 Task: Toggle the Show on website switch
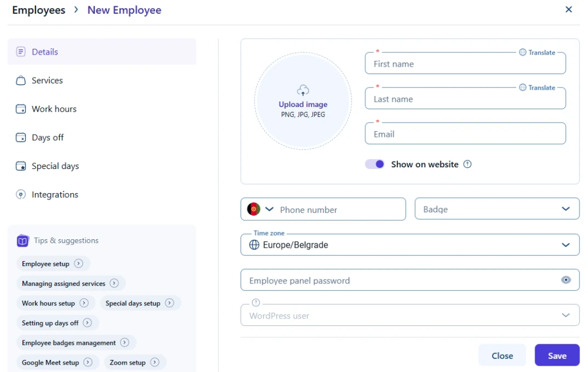click(375, 164)
